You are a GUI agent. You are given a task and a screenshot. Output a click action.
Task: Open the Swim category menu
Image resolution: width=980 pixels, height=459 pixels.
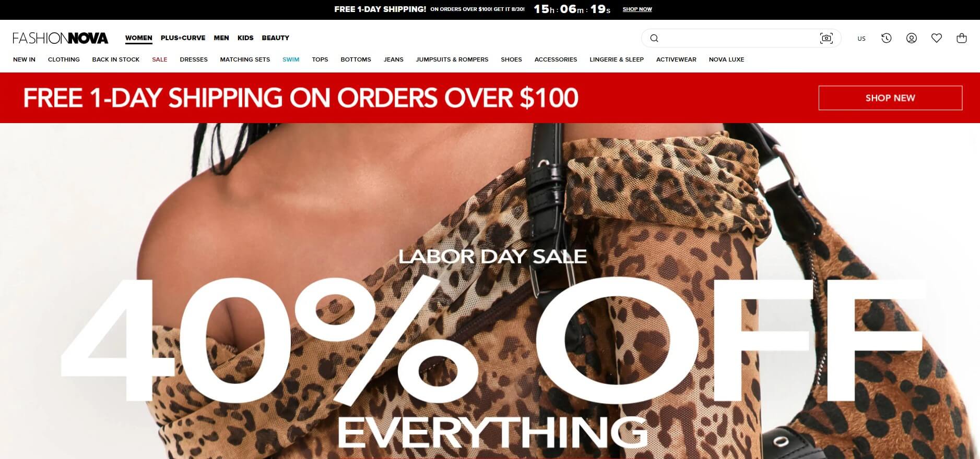(291, 59)
